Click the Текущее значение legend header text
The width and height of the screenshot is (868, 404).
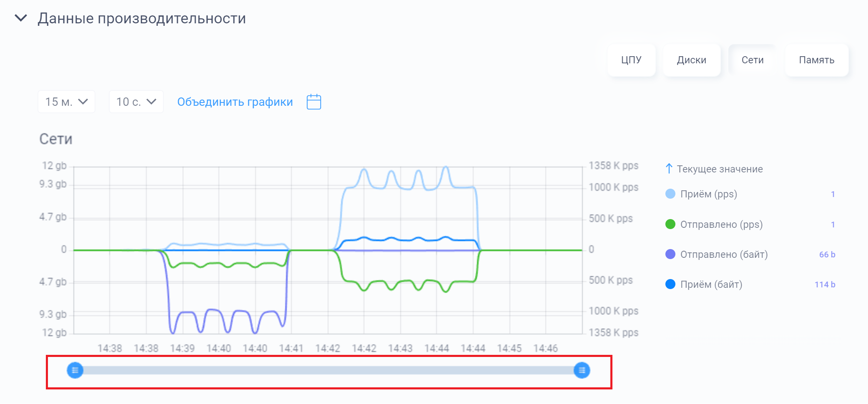coord(720,169)
